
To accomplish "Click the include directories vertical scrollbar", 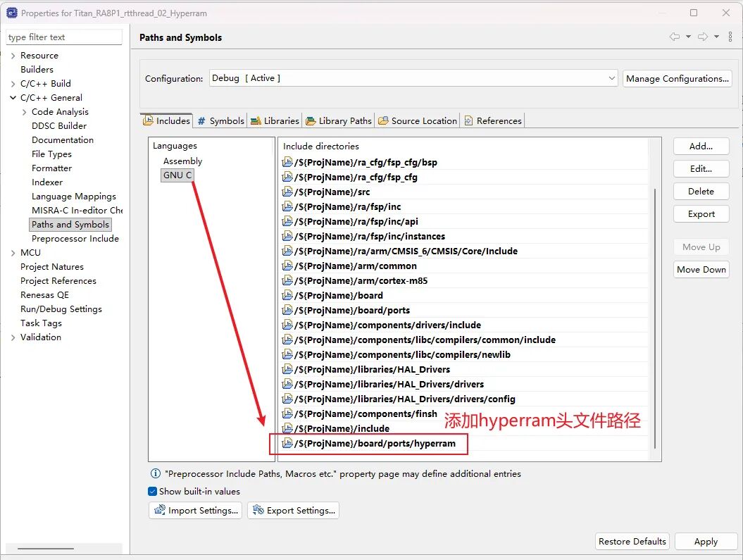I will pos(655,317).
